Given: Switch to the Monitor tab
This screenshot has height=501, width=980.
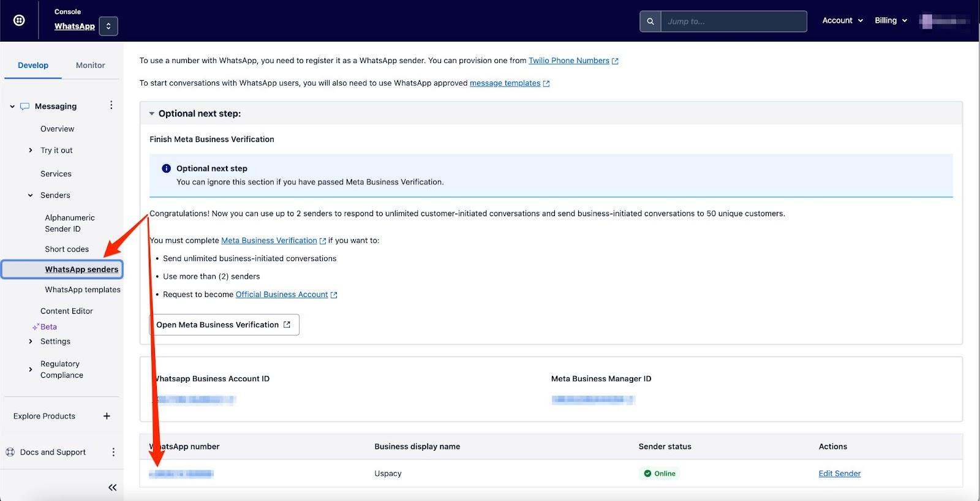Looking at the screenshot, I should [90, 66].
